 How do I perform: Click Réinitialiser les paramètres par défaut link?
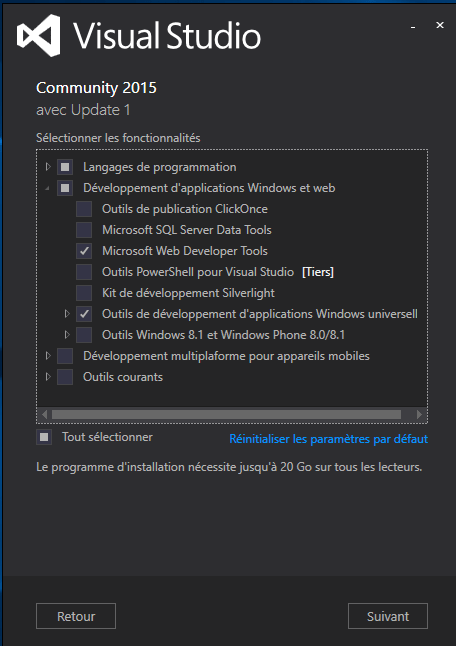click(328, 439)
